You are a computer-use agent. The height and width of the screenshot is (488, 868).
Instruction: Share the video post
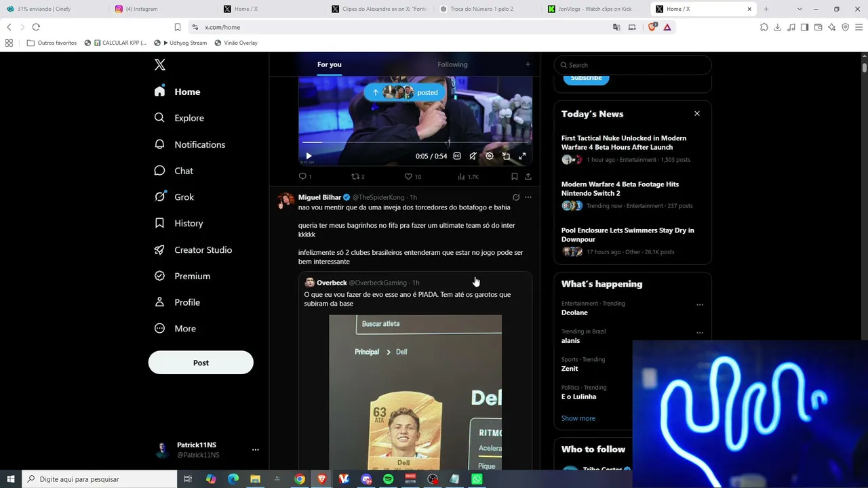coord(528,176)
